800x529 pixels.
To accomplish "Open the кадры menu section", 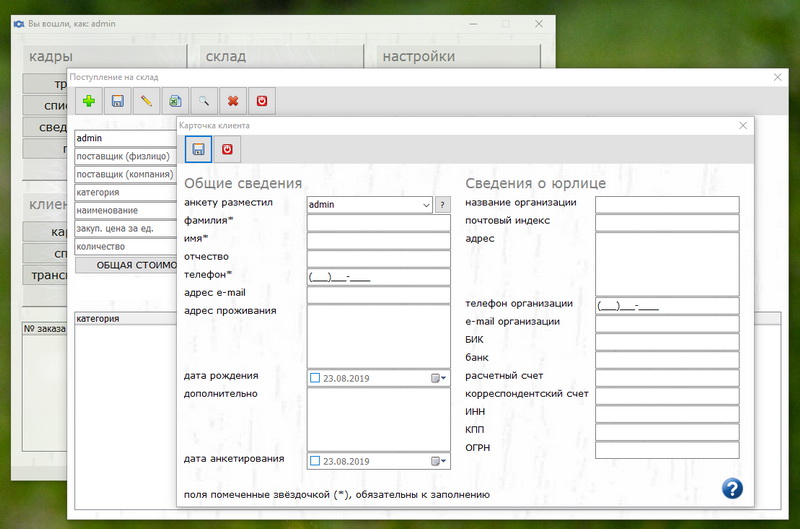I will (x=105, y=57).
